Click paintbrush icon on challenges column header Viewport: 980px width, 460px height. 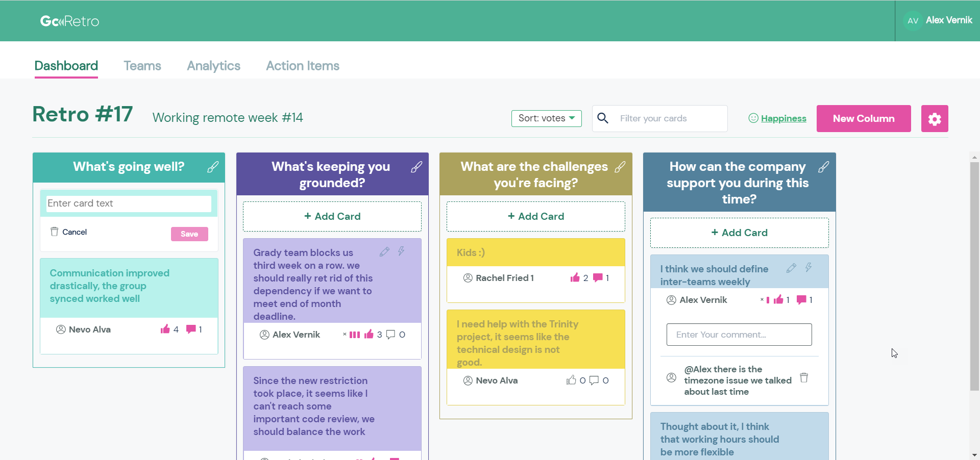(620, 167)
